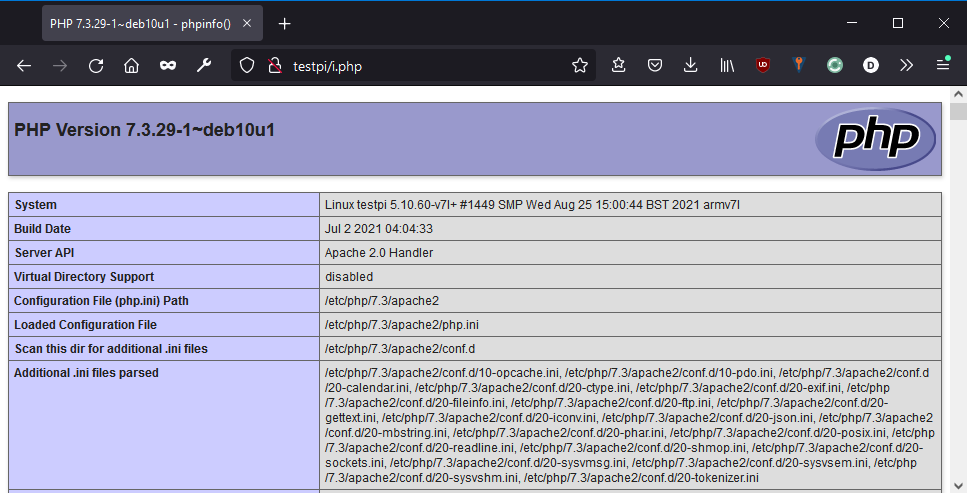
Task: Open a new tab with plus
Action: [284, 23]
